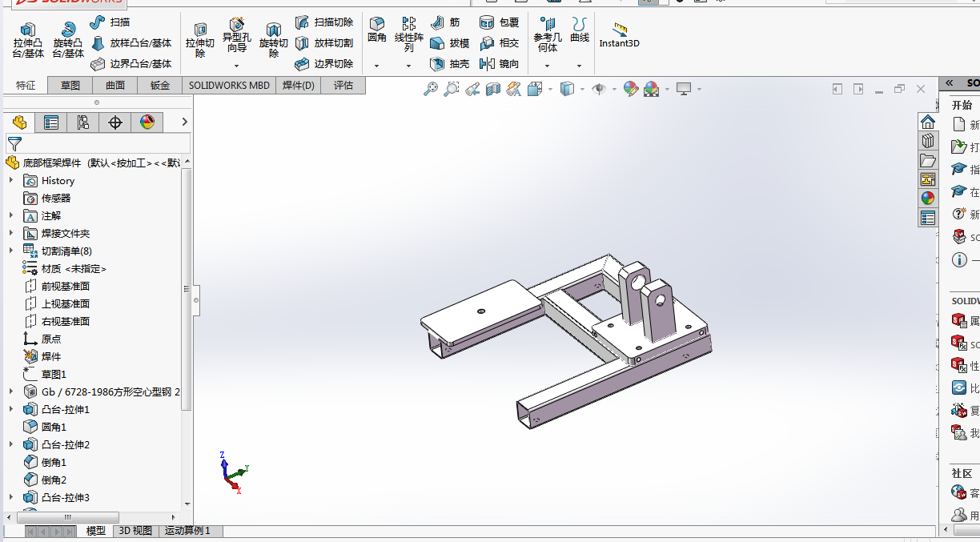Image resolution: width=980 pixels, height=542 pixels.
Task: Click the Section View icon
Action: tap(493, 89)
